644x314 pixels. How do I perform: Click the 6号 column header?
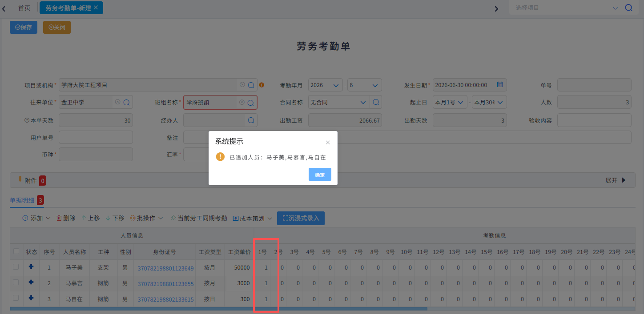[342, 252]
